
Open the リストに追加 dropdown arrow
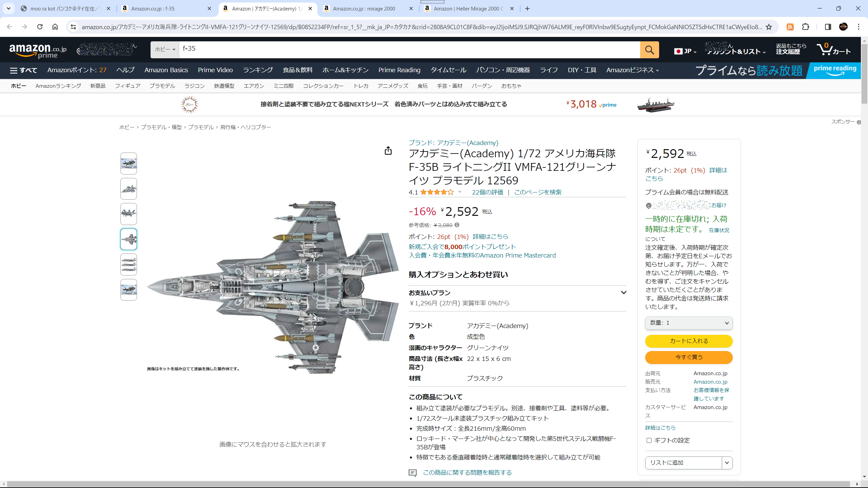coord(727,463)
